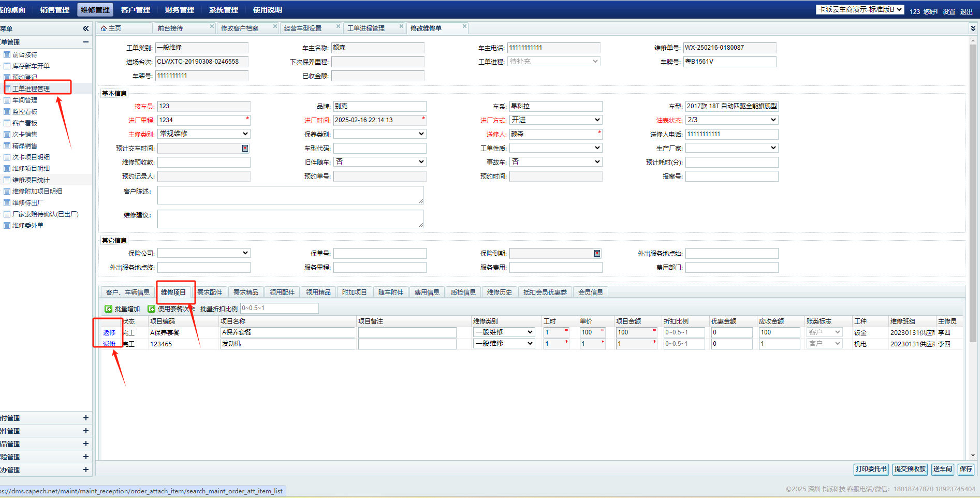The width and height of the screenshot is (980, 498).
Task: Switch to the 需求配件 tab
Action: [210, 292]
